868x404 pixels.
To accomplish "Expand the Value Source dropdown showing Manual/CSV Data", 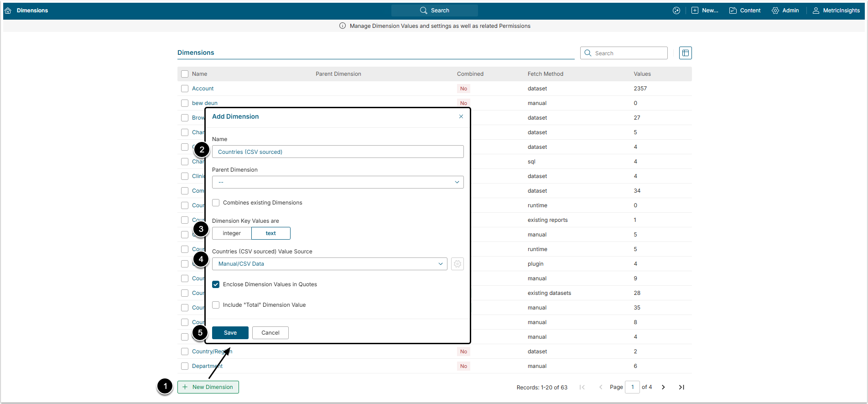I will [x=330, y=264].
